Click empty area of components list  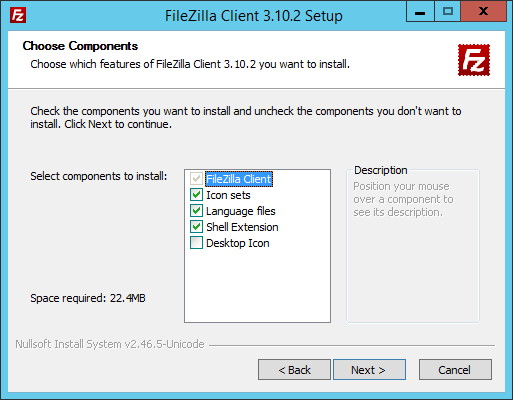(x=257, y=287)
